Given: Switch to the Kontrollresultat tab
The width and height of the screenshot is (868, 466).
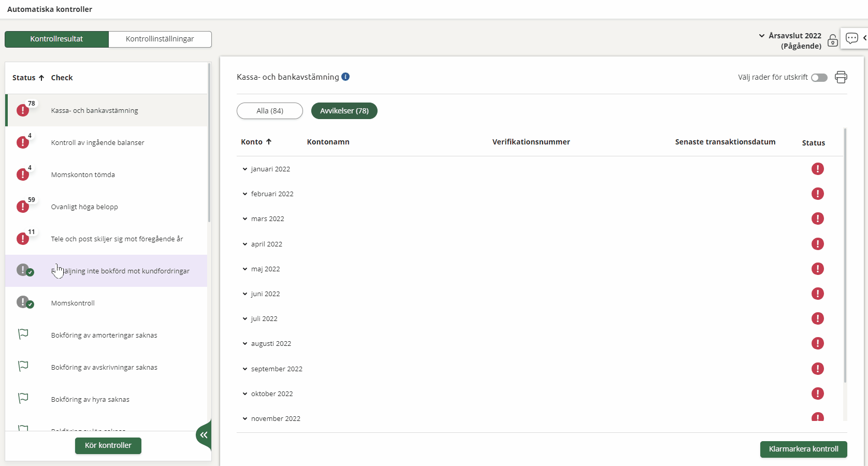Looking at the screenshot, I should click(x=56, y=39).
